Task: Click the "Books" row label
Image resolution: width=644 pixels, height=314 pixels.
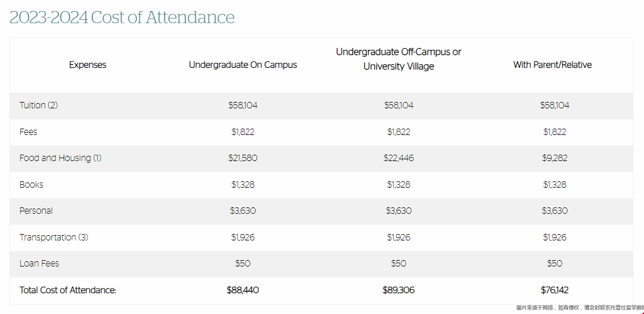Action: [x=31, y=185]
